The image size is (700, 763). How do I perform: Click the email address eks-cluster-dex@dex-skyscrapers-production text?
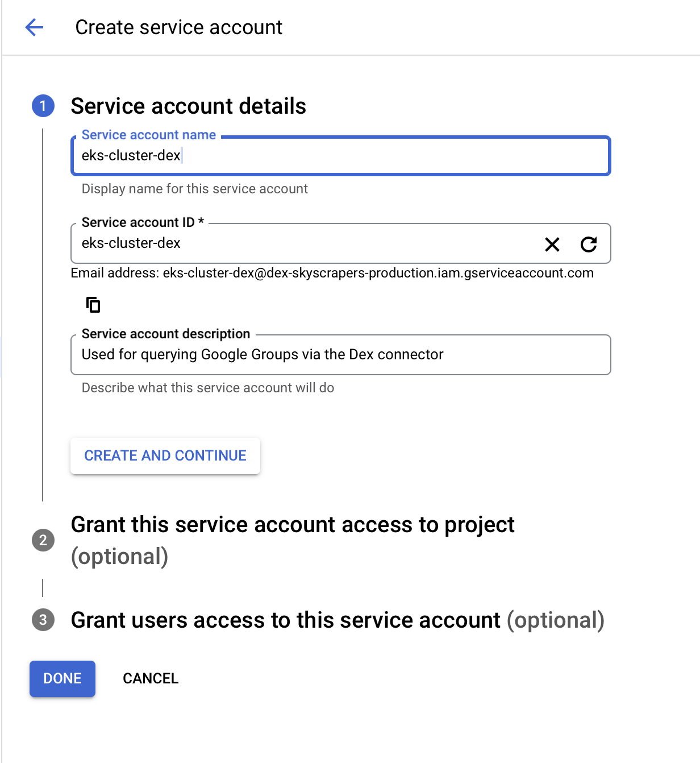(331, 273)
